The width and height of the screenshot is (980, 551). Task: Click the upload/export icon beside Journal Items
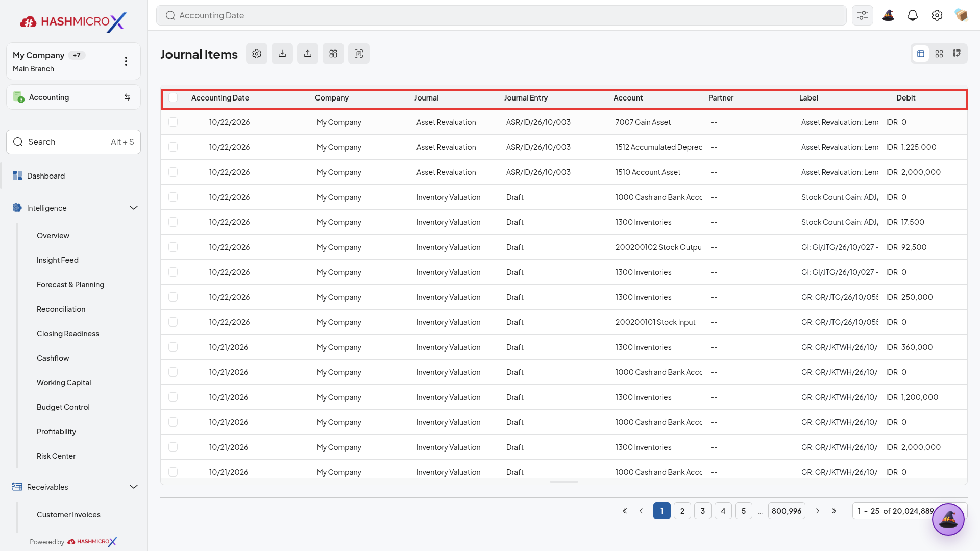click(308, 54)
